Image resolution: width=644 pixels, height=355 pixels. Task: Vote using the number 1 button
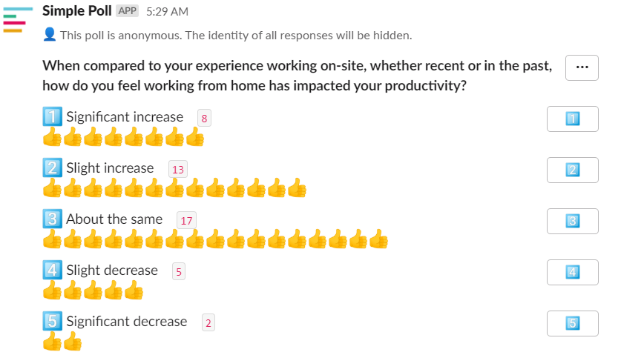(x=572, y=119)
